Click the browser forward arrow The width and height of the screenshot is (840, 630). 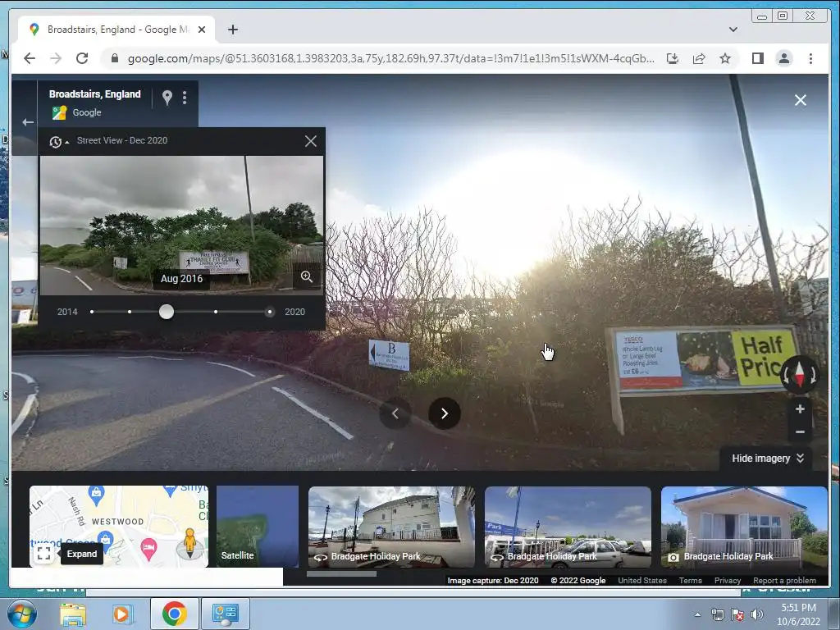point(56,58)
